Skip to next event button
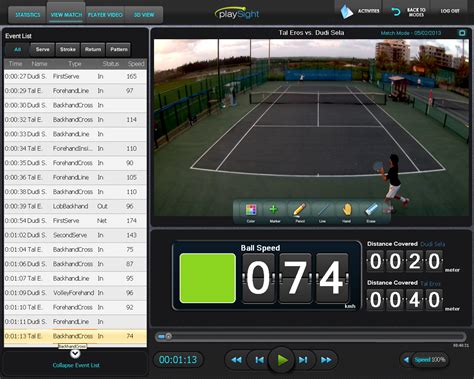Image resolution: width=474 pixels, height=379 pixels. pyautogui.click(x=303, y=360)
